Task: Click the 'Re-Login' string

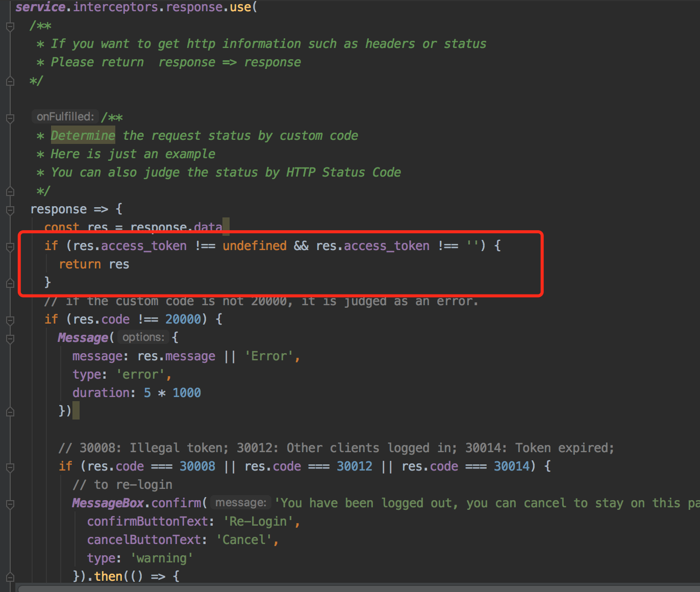Action: [258, 522]
